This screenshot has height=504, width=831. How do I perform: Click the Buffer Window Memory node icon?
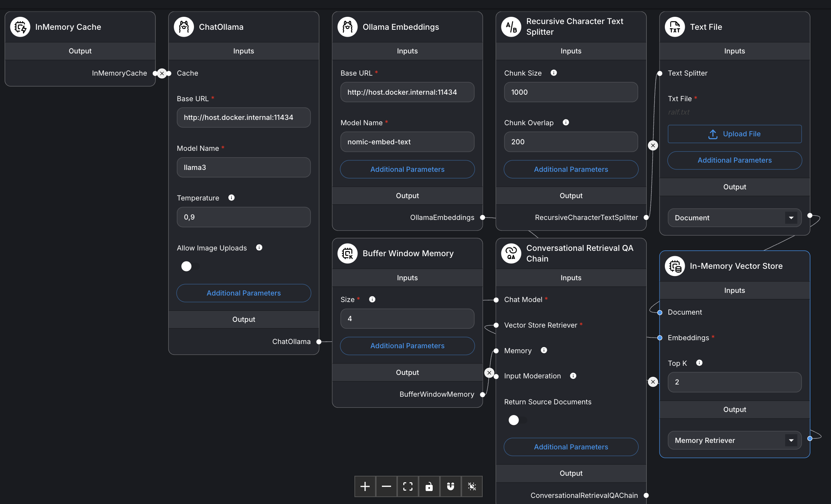coord(347,253)
